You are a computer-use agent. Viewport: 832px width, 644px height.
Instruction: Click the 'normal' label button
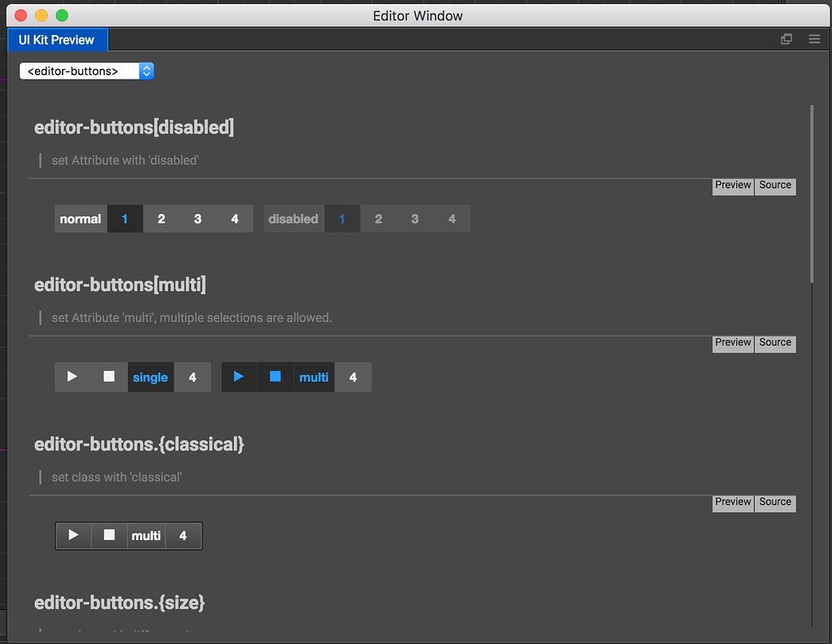tap(81, 219)
